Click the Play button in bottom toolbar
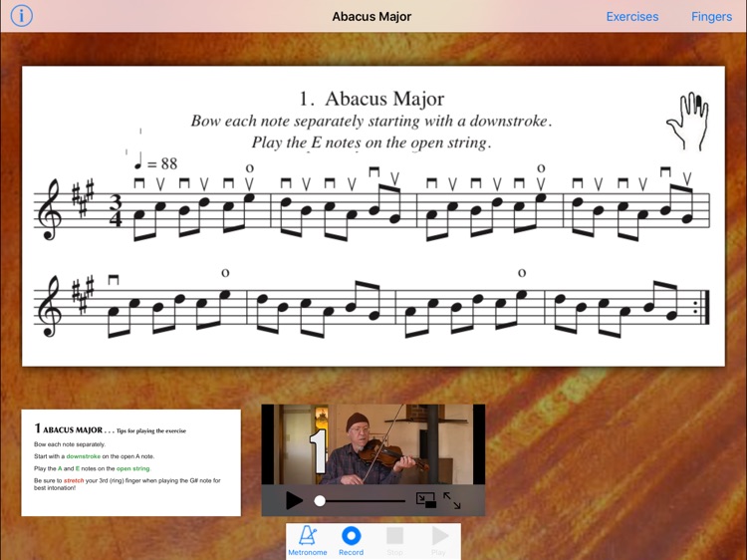The image size is (747, 560). click(438, 541)
